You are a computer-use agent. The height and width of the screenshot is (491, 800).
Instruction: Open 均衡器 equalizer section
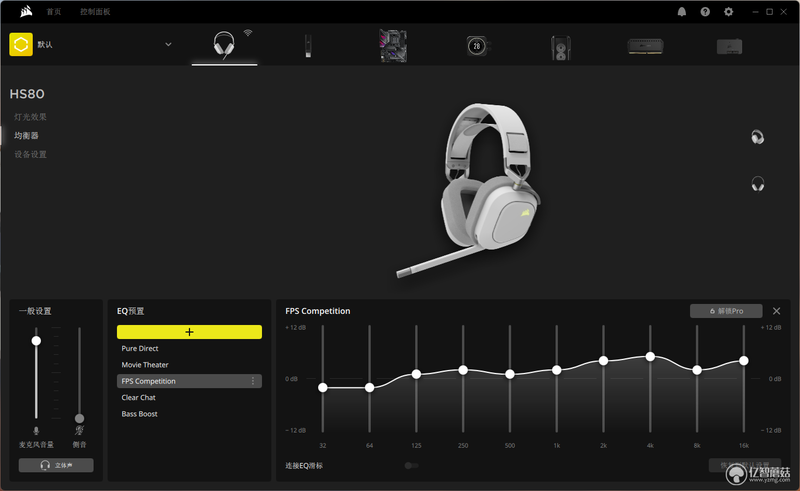26,135
